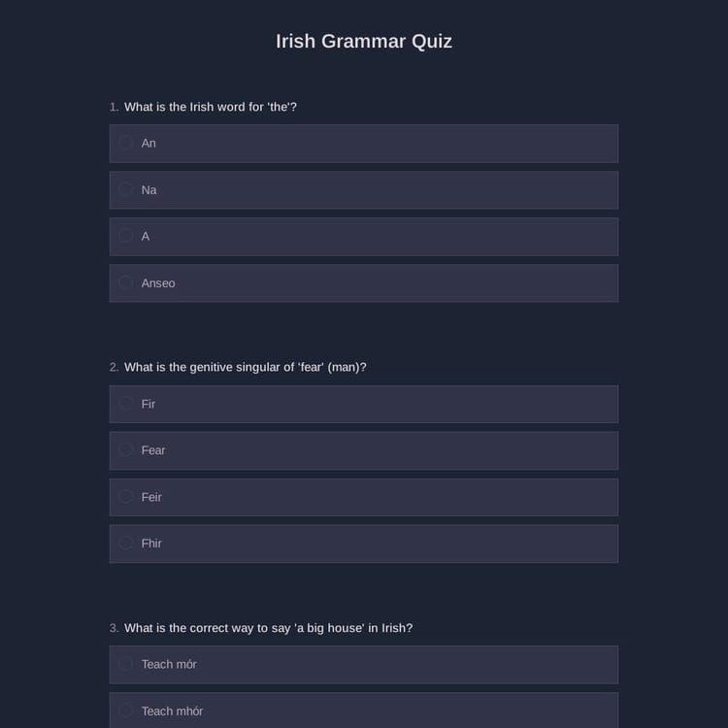Choose the 'Fear' answer option
The width and height of the screenshot is (728, 728).
[x=126, y=450]
